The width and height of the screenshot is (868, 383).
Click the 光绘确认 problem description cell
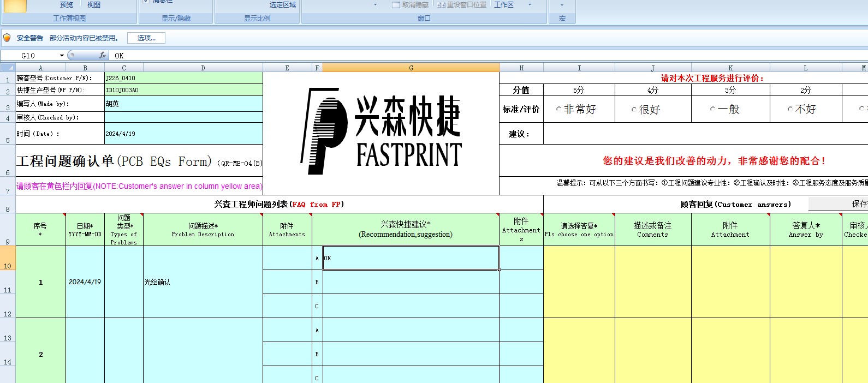tap(203, 282)
